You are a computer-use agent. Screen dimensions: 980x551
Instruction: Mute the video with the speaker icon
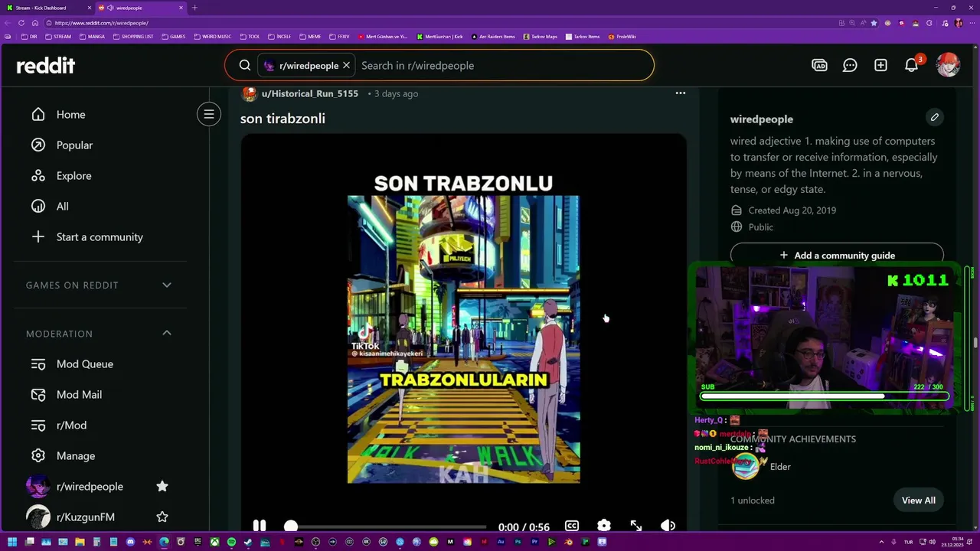[668, 526]
